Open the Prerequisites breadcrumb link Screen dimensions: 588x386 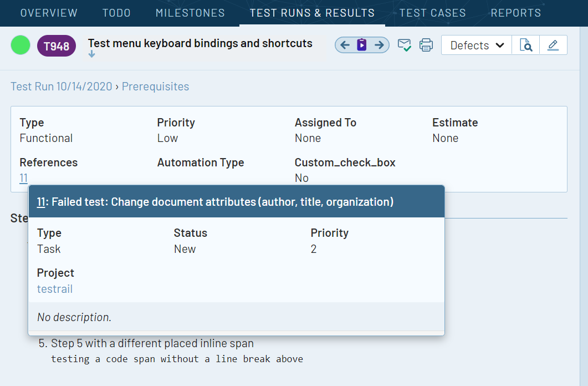pos(156,87)
